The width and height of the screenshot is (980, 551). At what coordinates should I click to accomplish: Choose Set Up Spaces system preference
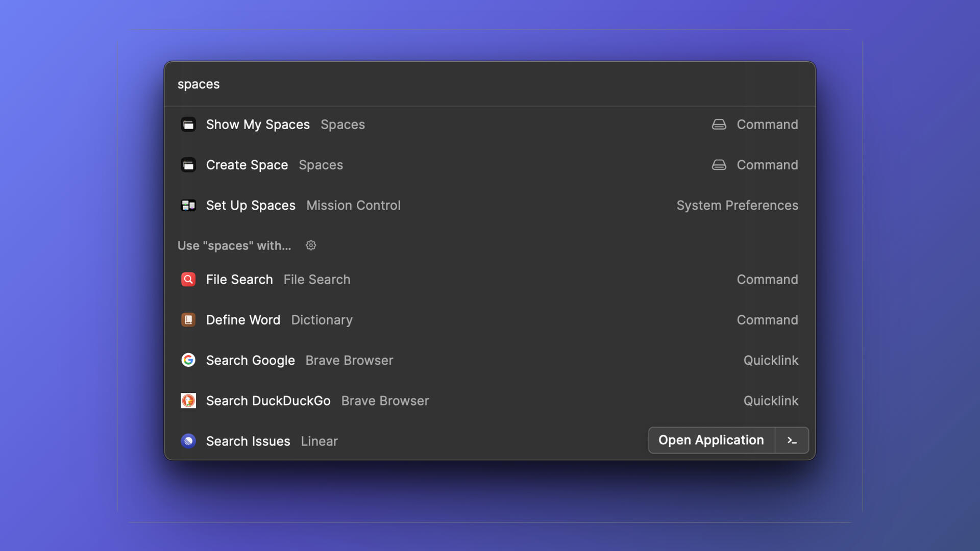click(x=251, y=205)
